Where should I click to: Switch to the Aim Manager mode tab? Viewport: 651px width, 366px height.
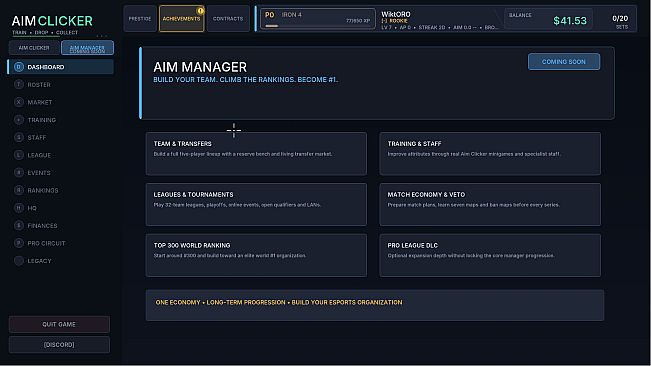(87, 48)
